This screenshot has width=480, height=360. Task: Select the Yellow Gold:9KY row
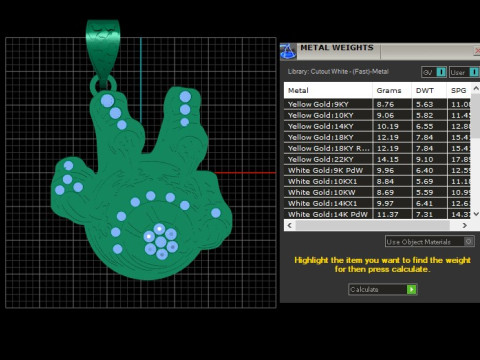coord(377,104)
